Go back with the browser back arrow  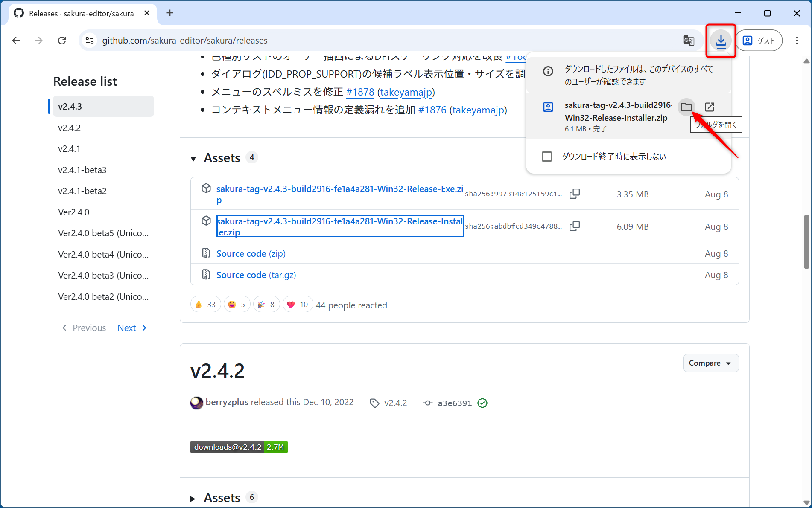click(x=16, y=41)
